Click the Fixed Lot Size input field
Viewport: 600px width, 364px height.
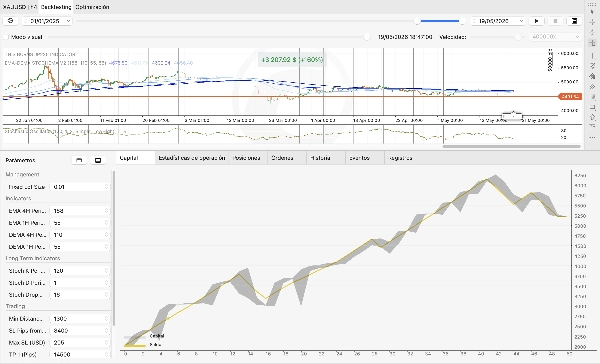click(x=80, y=187)
